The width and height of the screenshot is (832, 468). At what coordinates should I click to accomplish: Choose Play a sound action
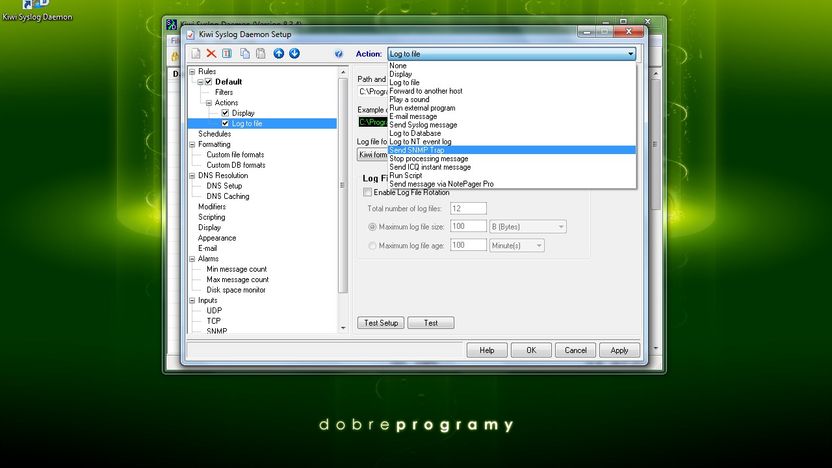[512, 100]
